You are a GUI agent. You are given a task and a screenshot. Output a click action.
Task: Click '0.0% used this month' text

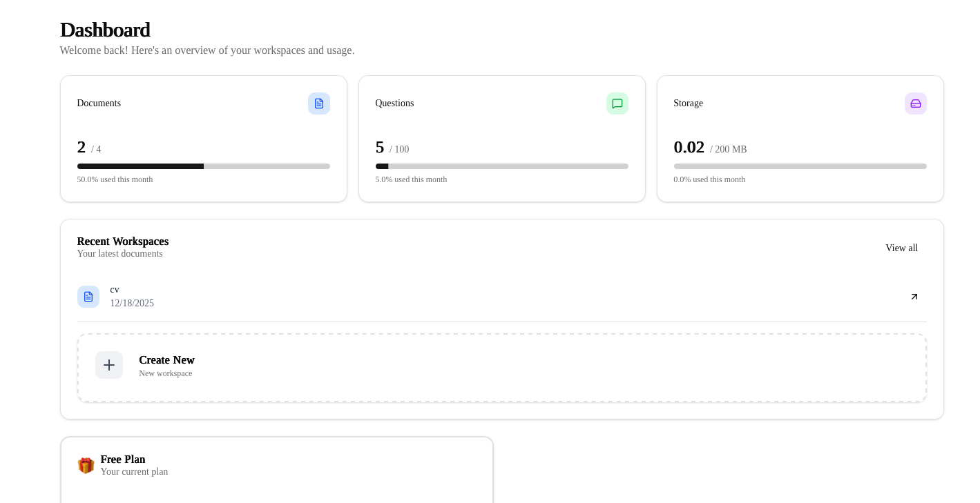[x=710, y=179]
